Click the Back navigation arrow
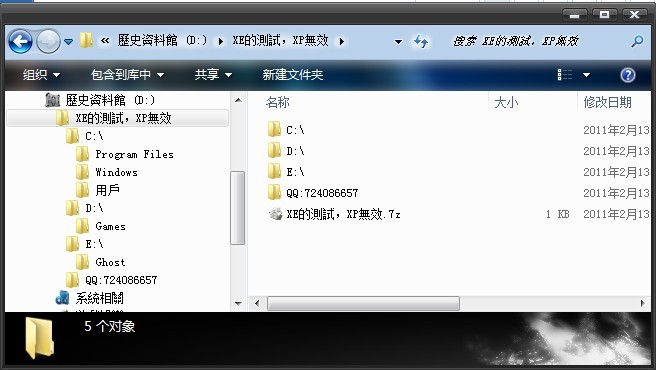Screen dimensions: 656x370 tap(20, 41)
